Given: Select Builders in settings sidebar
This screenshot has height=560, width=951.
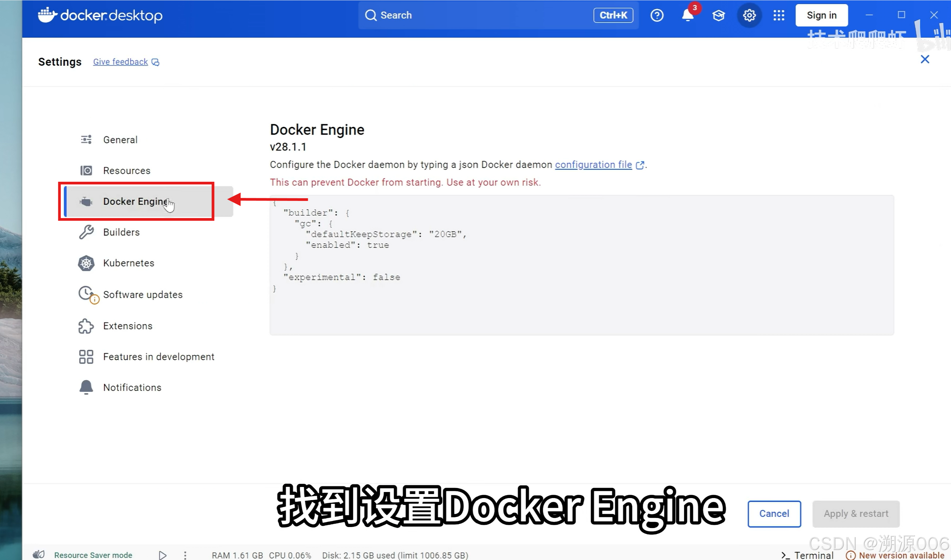Looking at the screenshot, I should (x=149, y=233).
